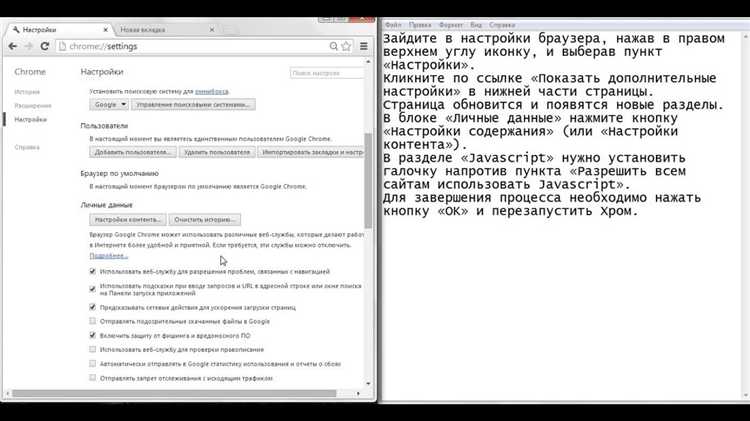This screenshot has width=750, height=421.
Task: Click Добавить пользователя button
Action: tap(133, 152)
